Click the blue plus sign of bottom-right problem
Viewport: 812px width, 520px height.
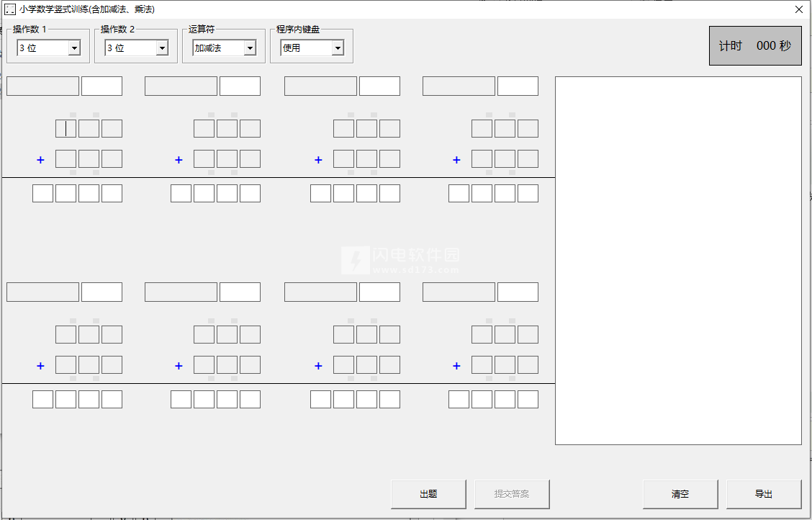click(x=456, y=366)
